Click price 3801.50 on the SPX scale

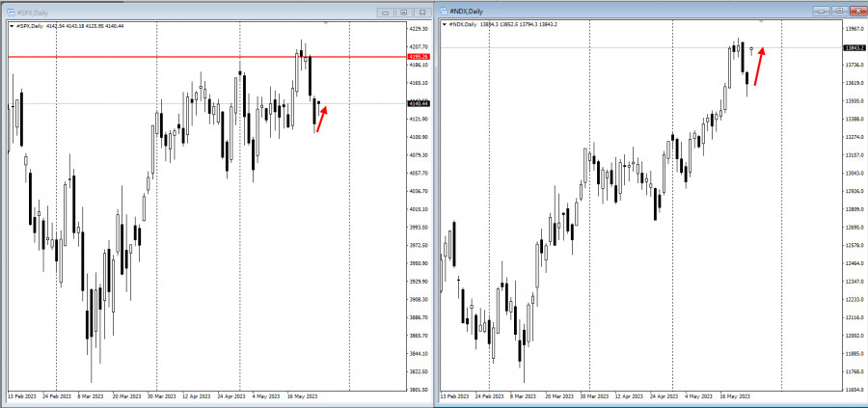tap(420, 389)
